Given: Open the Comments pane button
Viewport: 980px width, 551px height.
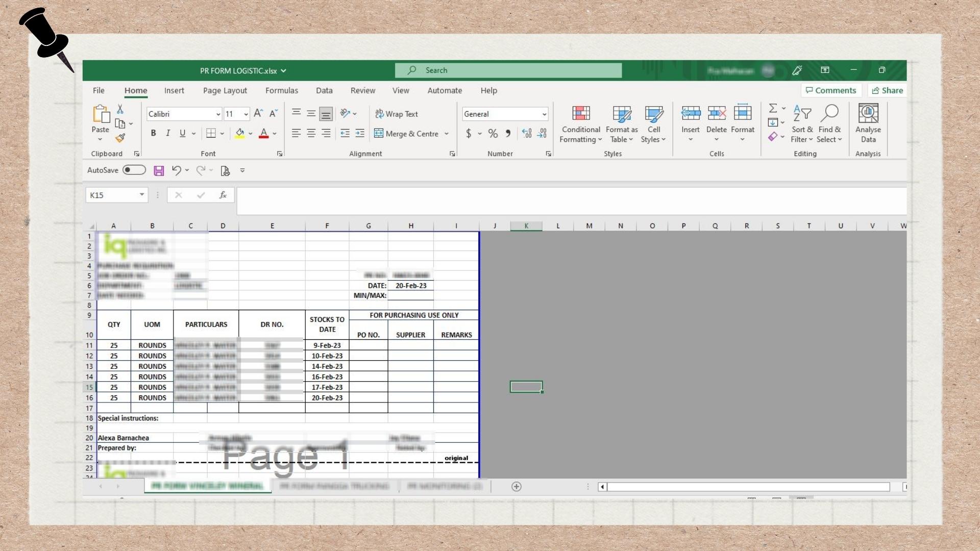Looking at the screenshot, I should point(830,90).
